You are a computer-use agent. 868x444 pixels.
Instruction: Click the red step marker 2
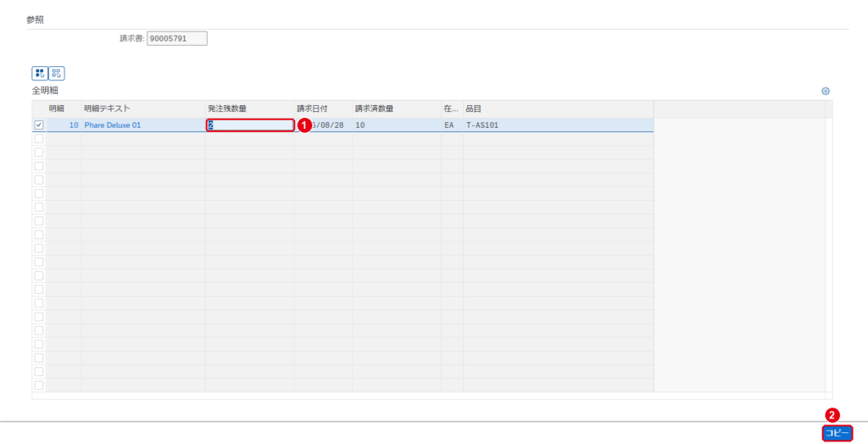[x=832, y=414]
